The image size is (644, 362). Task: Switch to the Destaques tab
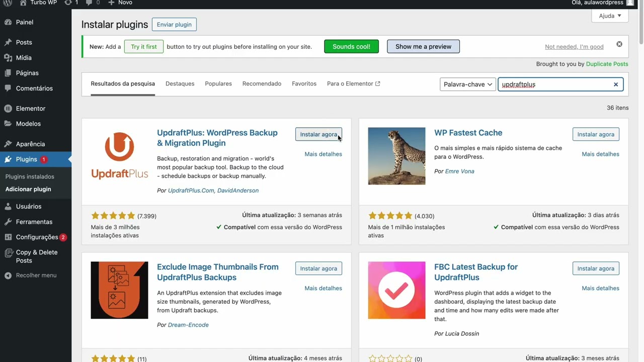(180, 84)
